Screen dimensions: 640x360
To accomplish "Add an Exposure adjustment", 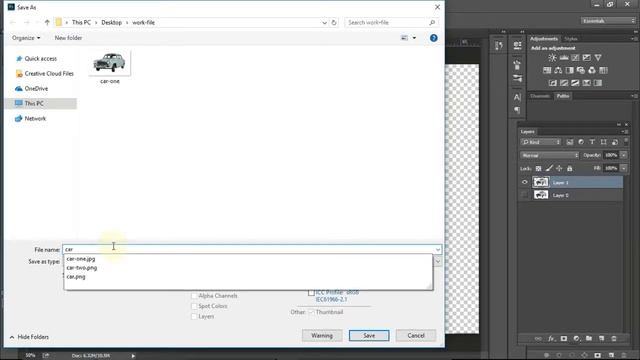I will point(587,58).
